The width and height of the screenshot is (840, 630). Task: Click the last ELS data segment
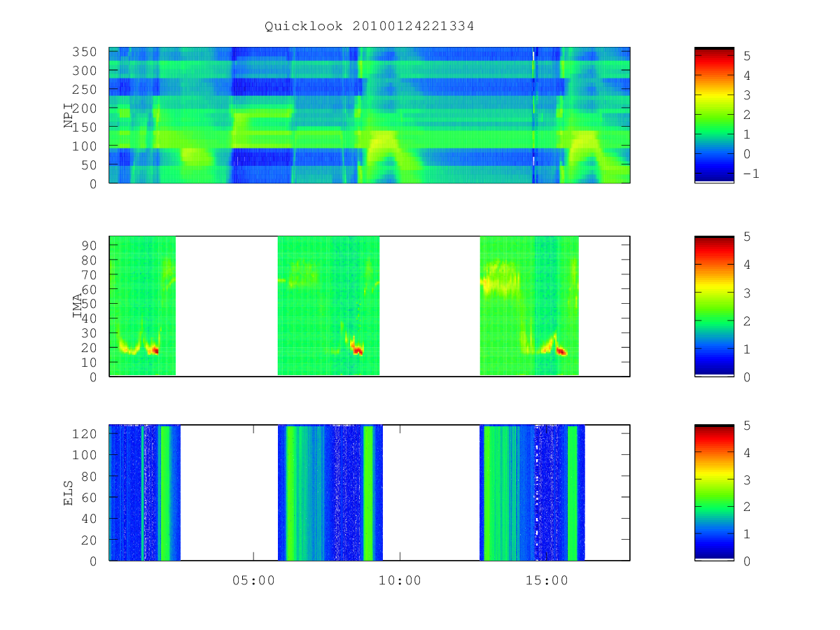point(532,493)
